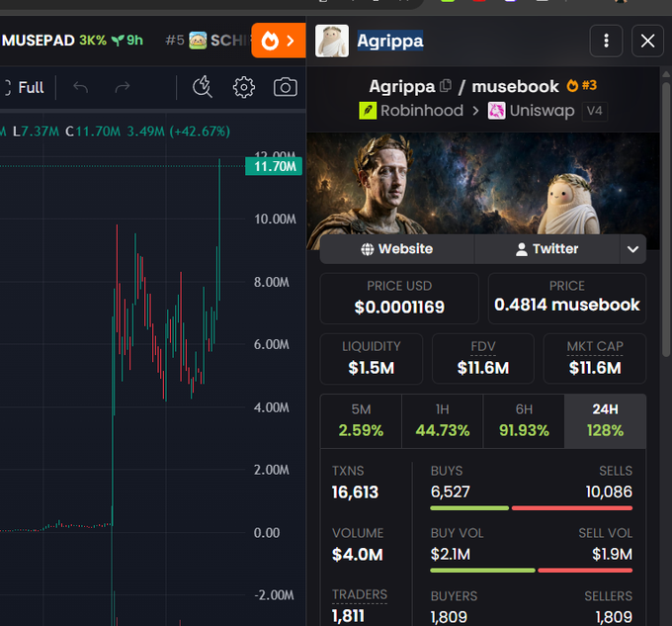672x626 pixels.
Task: Close the Agrippa pair panel
Action: pyautogui.click(x=647, y=41)
